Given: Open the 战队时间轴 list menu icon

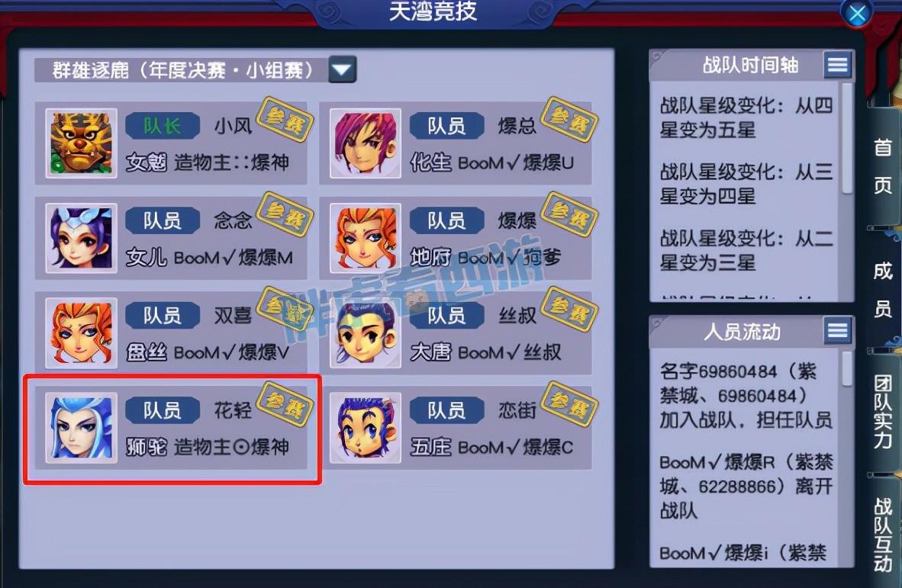Looking at the screenshot, I should (x=837, y=65).
